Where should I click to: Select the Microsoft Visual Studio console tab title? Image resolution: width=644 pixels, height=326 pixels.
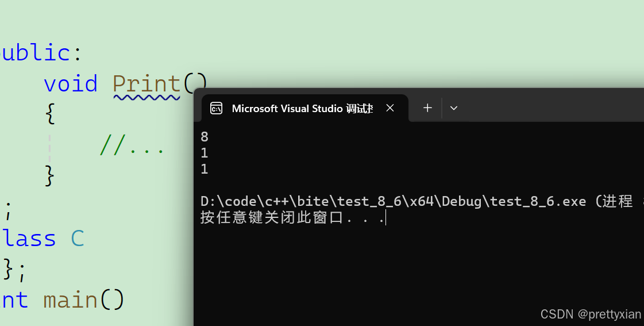302,109
